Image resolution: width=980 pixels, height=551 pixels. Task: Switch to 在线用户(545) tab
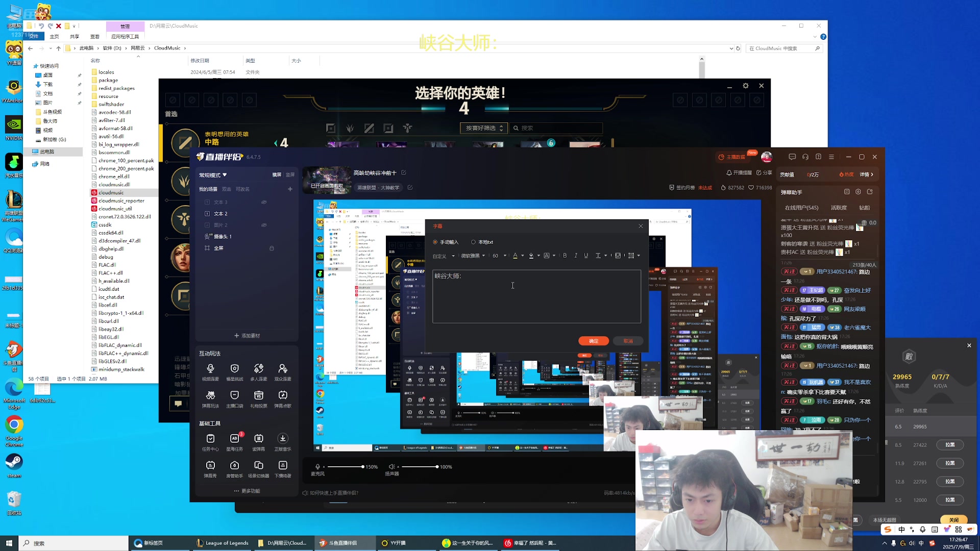[801, 208]
